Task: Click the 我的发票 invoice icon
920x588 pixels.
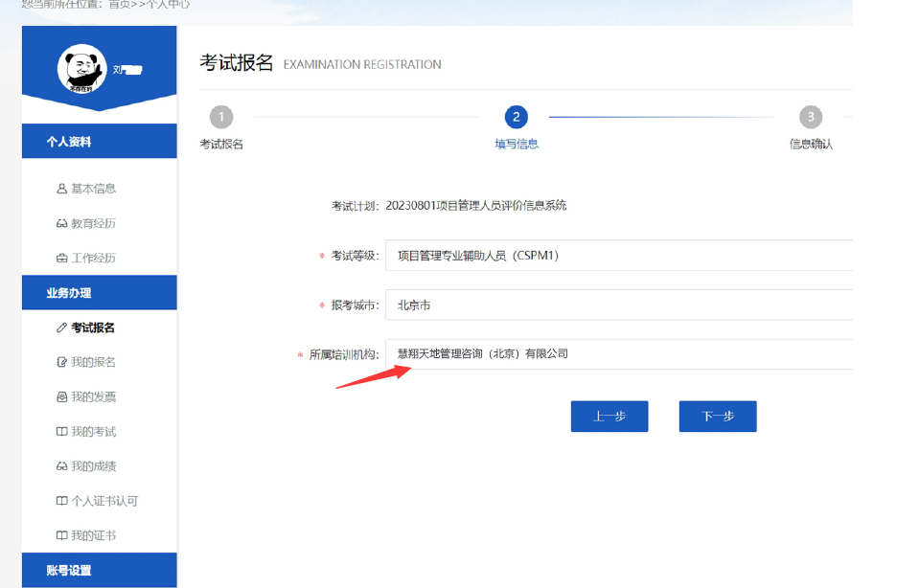Action: pyautogui.click(x=62, y=396)
